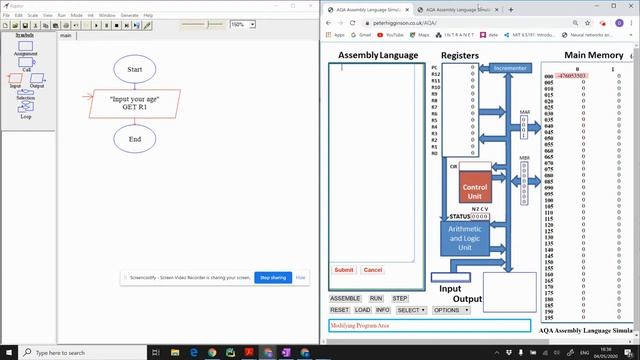Click the Print icon in Raptor toolbar

click(66, 25)
